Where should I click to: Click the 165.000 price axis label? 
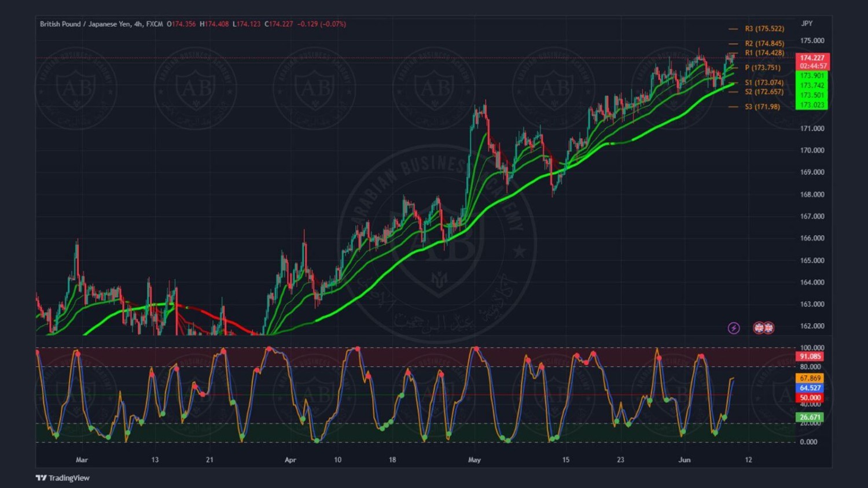pos(812,260)
